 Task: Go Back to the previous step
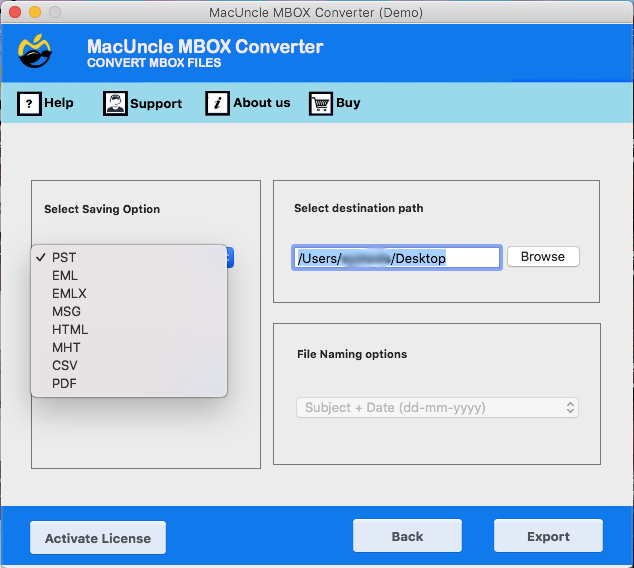point(407,536)
